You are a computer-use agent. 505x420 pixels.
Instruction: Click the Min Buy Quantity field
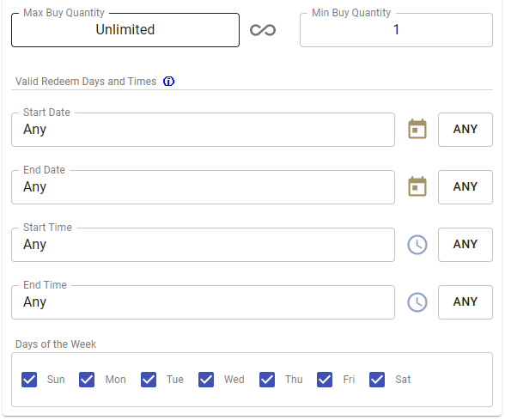click(396, 30)
